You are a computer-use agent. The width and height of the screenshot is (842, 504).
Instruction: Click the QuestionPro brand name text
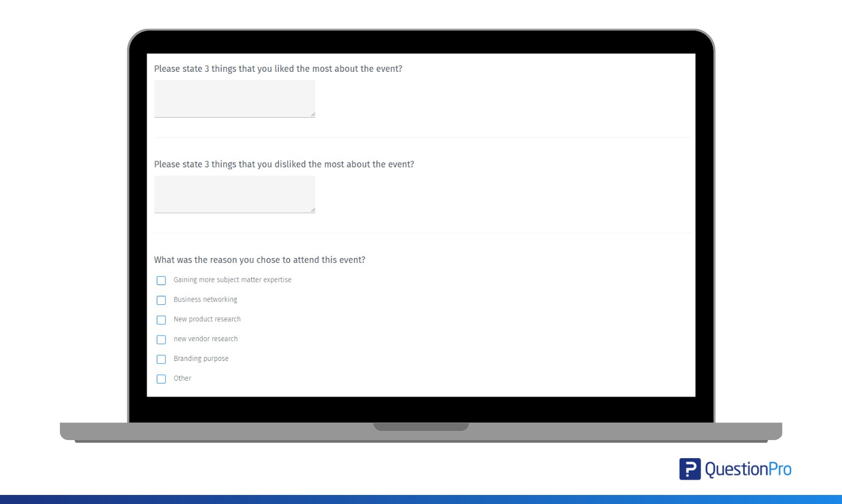click(x=748, y=469)
